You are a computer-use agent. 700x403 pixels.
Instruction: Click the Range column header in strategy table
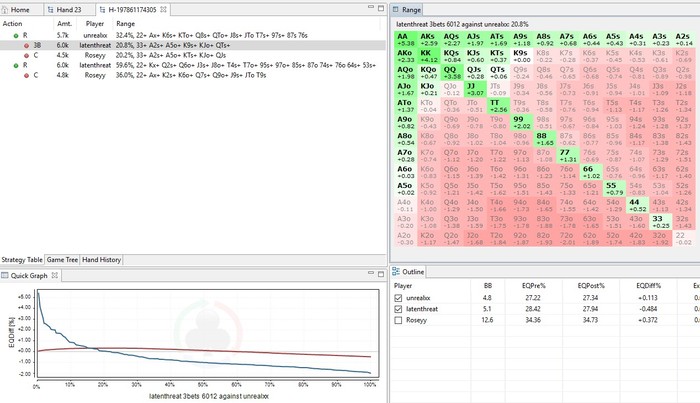point(125,24)
